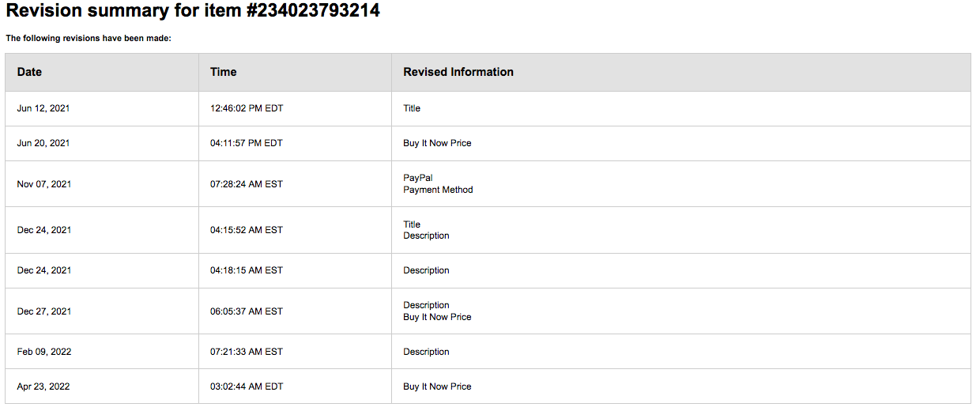
Task: Select the Jun 12, 2021 date cell
Action: tap(102, 108)
